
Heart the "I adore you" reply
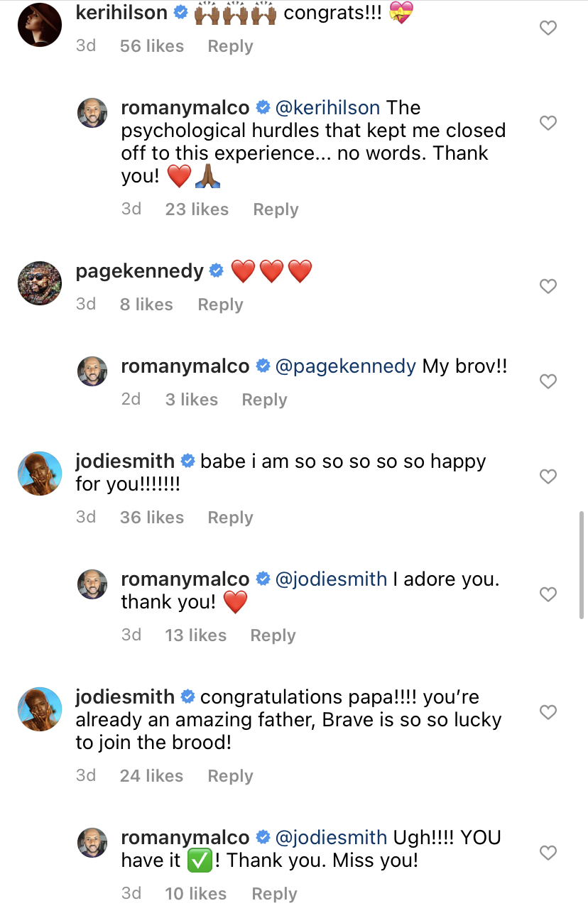click(x=548, y=594)
